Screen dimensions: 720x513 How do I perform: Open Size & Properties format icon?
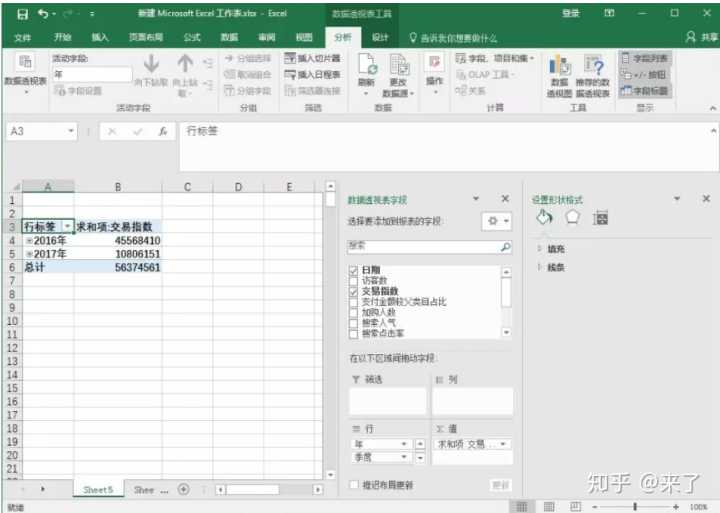pos(601,217)
